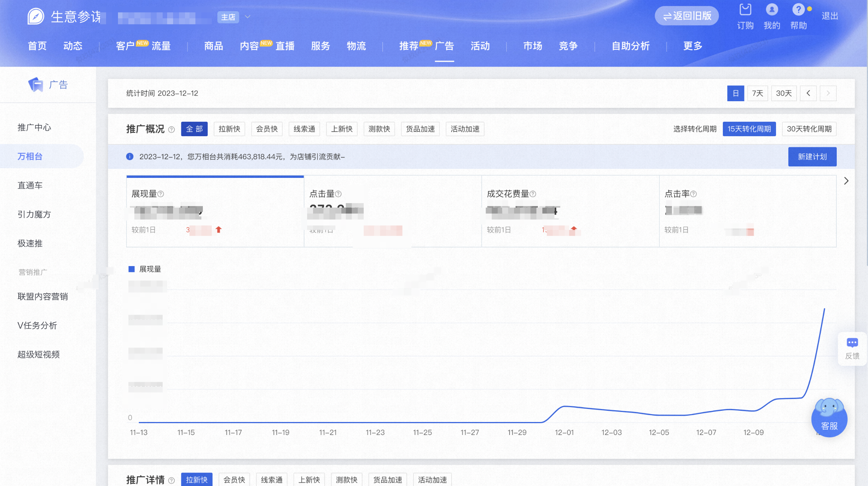Switch time range to 日
Image resolution: width=868 pixels, height=486 pixels.
tap(735, 93)
